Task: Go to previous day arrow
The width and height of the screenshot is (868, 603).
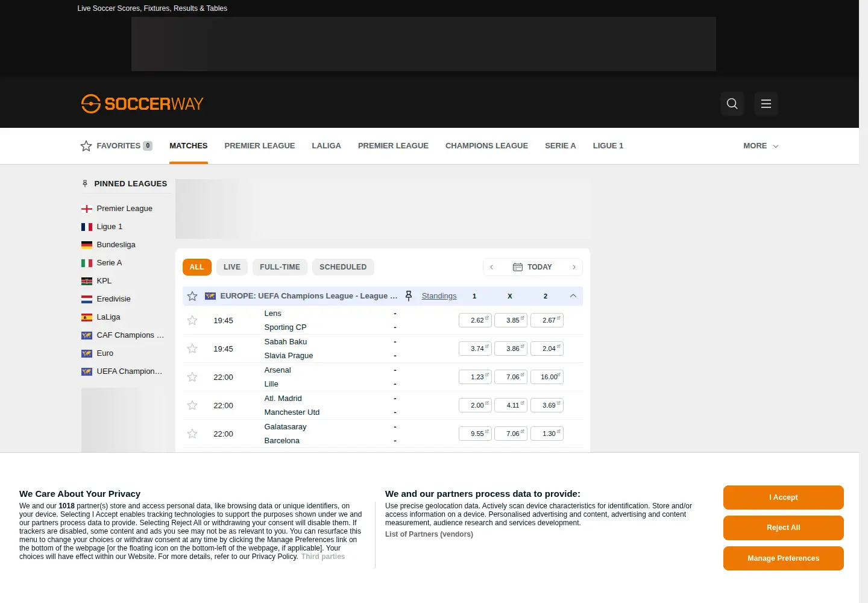Action: (x=492, y=267)
